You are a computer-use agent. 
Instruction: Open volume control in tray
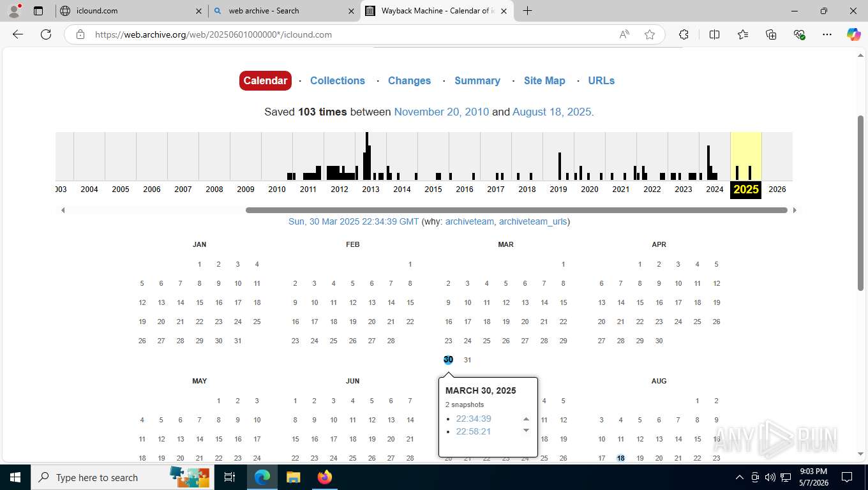click(770, 477)
